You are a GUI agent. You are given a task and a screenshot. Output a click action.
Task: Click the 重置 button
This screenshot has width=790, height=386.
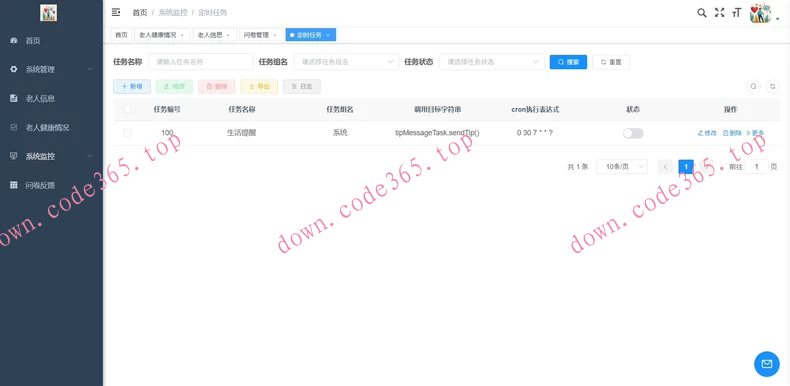tap(611, 62)
